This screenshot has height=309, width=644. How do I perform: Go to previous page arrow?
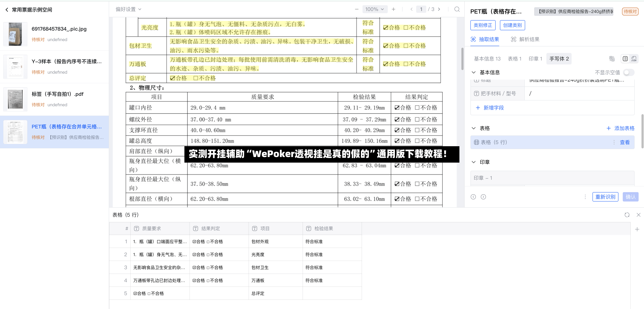click(412, 9)
